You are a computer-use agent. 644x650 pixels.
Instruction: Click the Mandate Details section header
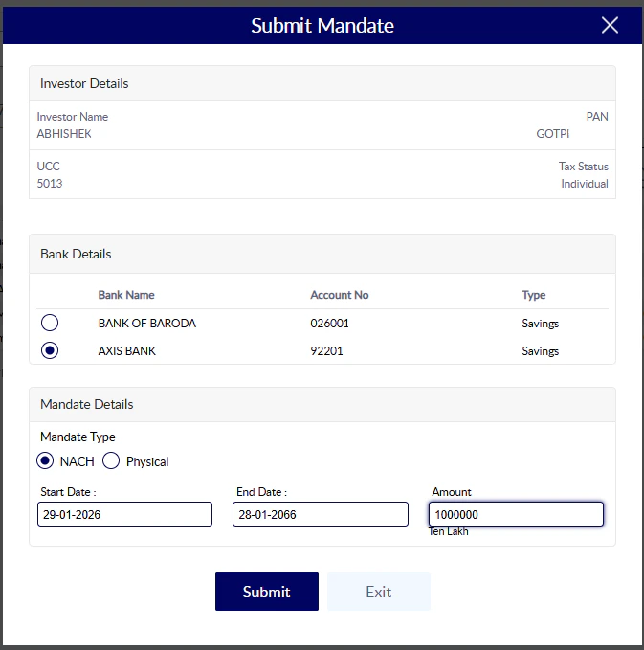coord(322,404)
